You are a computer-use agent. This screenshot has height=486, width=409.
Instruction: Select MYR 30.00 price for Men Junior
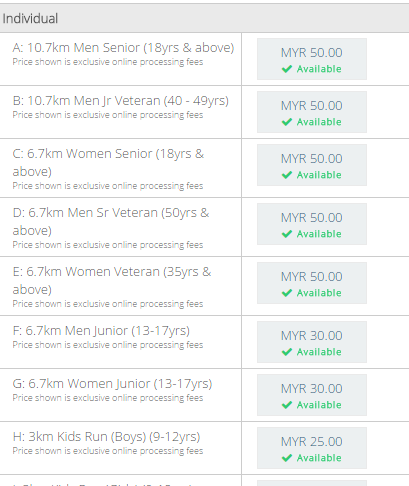point(312,342)
